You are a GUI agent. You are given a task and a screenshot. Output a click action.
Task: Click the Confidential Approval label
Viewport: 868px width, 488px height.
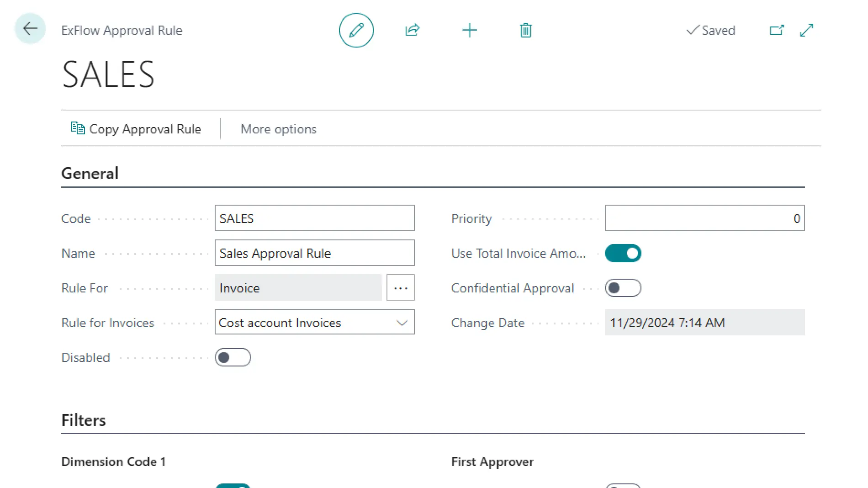point(513,288)
